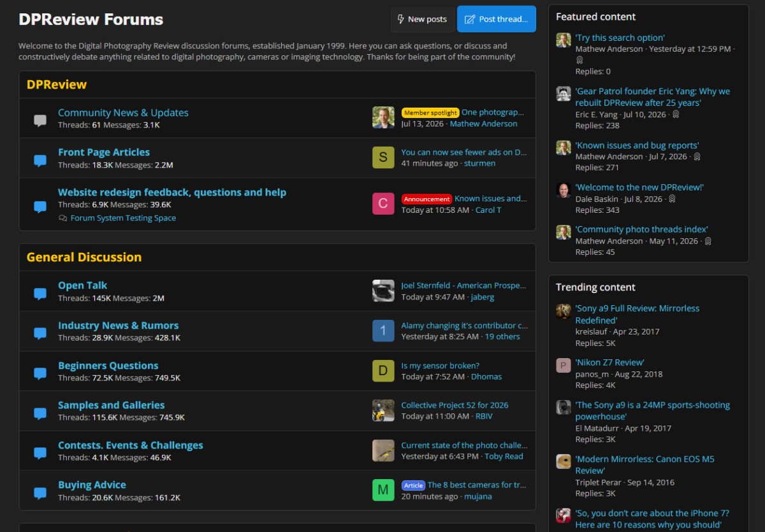Click the sub-forum icon beside Forum System Testing Space
The image size is (765, 532).
click(x=62, y=218)
